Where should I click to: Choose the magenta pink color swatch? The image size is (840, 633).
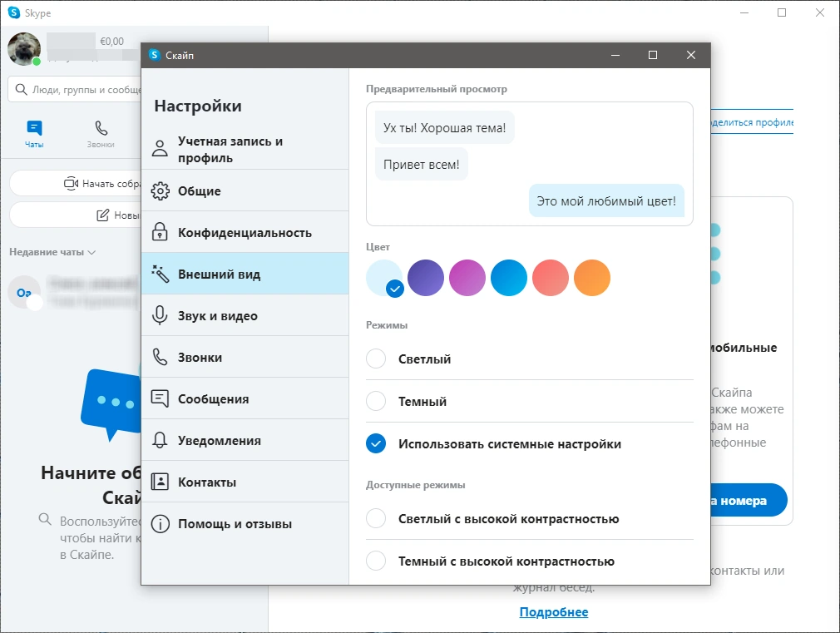click(467, 278)
